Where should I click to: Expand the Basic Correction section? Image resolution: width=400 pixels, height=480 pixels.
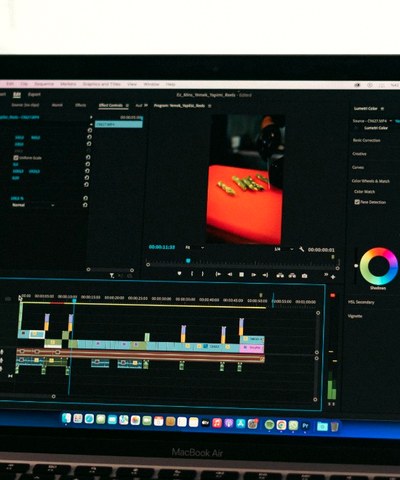click(x=367, y=140)
